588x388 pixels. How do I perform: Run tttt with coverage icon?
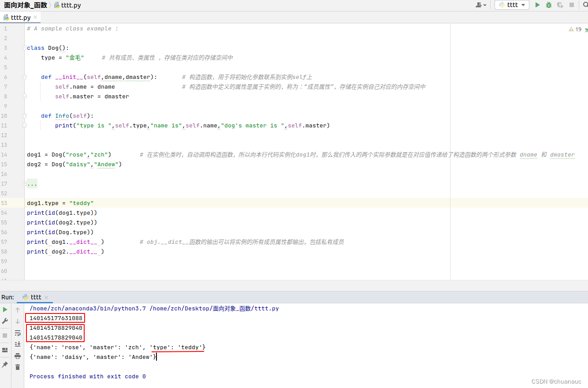[x=559, y=5]
